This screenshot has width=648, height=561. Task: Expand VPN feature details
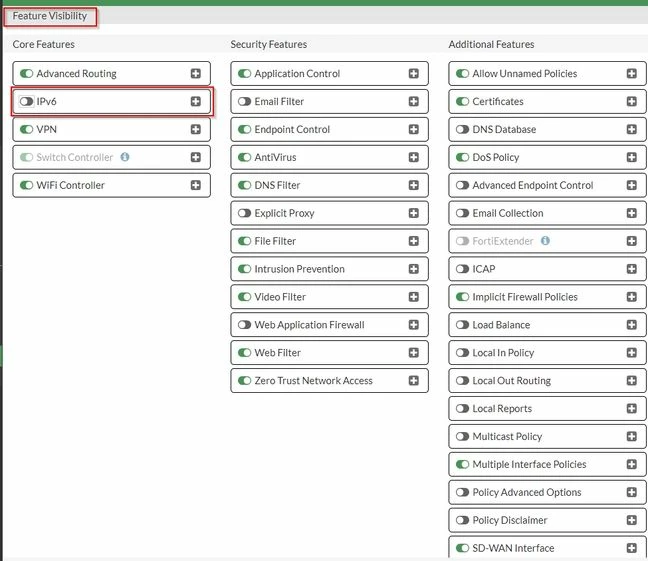[x=195, y=129]
